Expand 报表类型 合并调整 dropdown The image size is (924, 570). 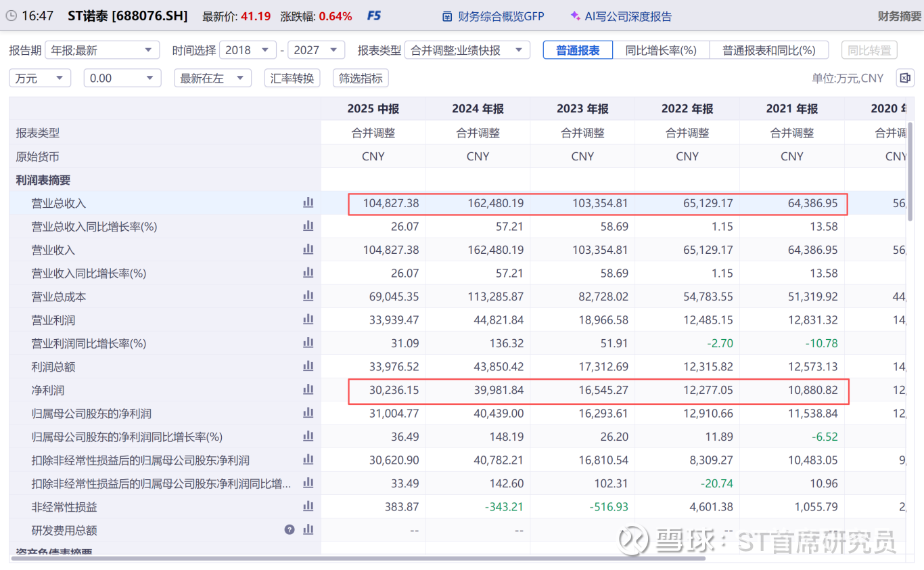click(467, 50)
